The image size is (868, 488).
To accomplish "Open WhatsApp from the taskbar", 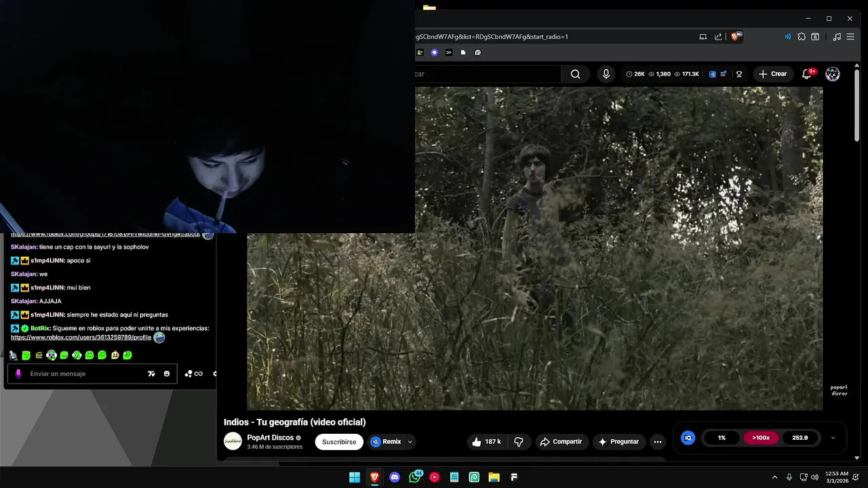I will [x=415, y=477].
